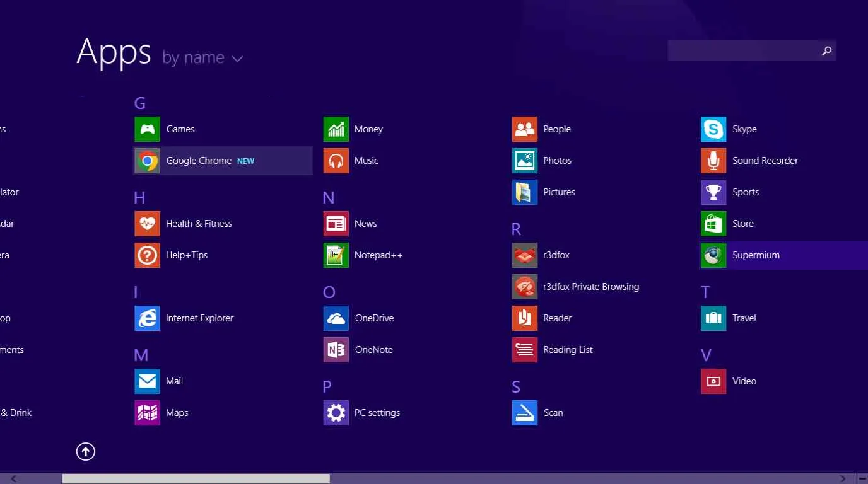Open the People app icon
The width and height of the screenshot is (868, 484).
point(525,129)
